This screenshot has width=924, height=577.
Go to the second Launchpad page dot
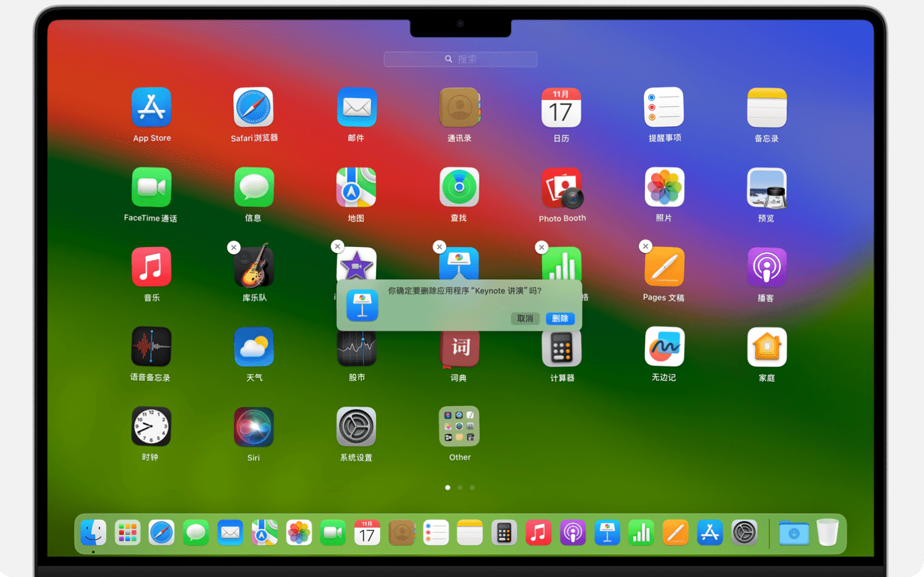[x=460, y=488]
